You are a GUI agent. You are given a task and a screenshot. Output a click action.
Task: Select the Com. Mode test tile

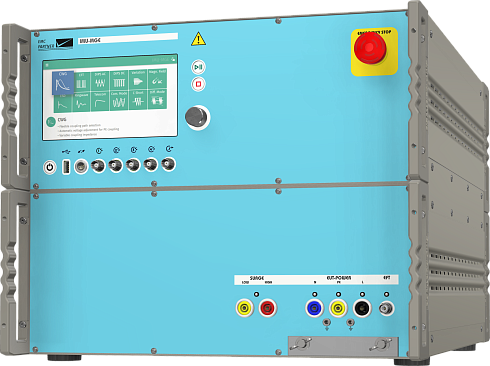119,100
